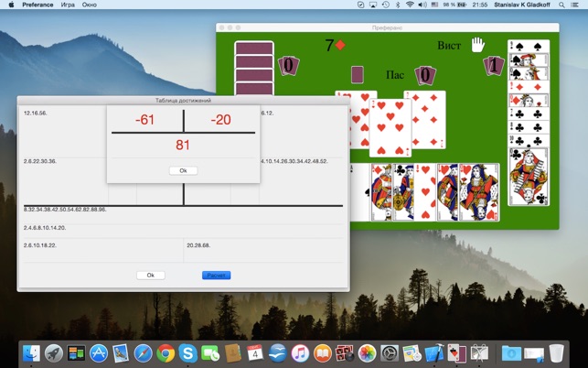Open Skype from the Dock

(187, 353)
